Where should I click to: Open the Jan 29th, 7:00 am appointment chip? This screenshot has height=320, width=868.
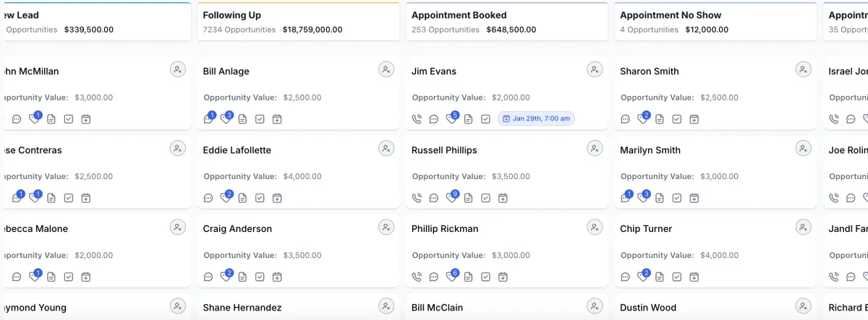536,118
